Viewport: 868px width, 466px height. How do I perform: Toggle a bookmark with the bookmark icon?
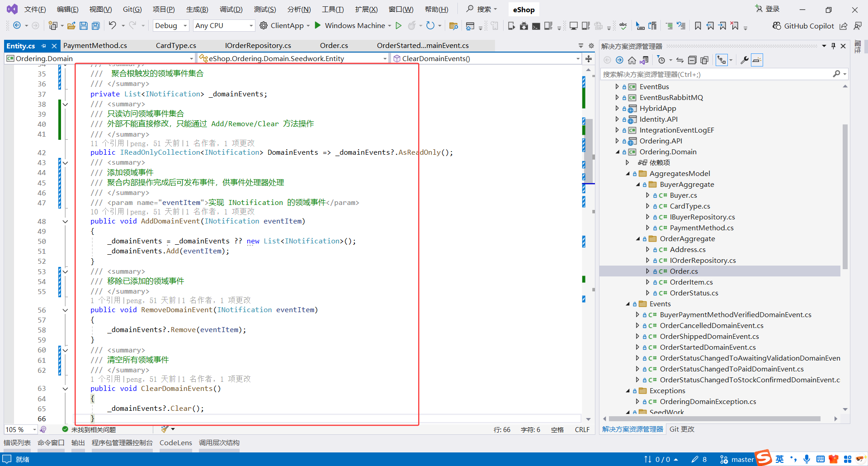698,26
